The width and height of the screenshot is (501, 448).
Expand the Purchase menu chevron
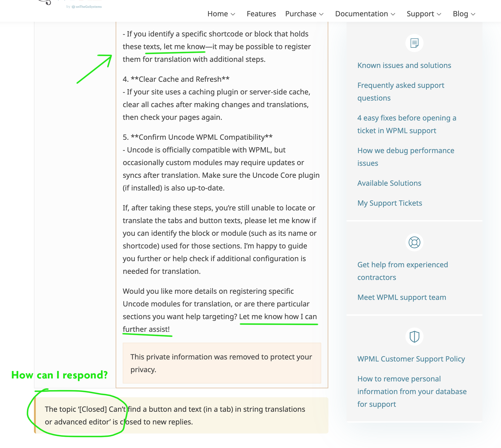coord(321,14)
